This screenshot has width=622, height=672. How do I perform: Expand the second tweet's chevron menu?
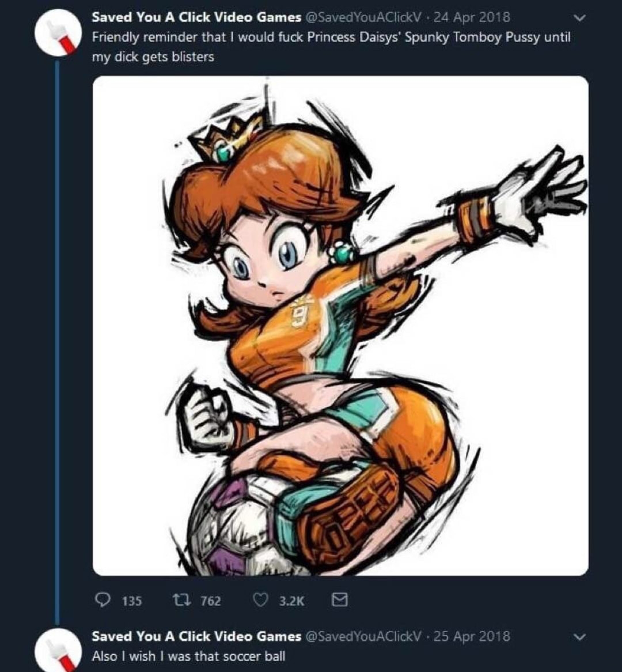(581, 637)
